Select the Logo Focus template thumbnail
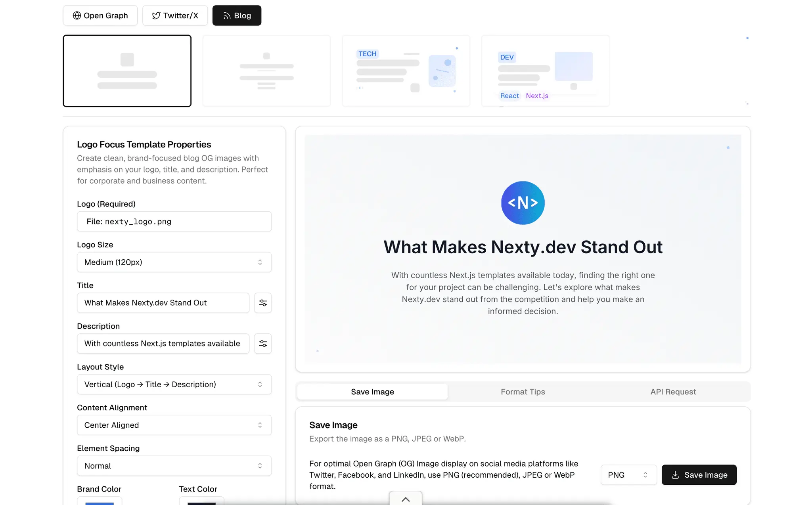This screenshot has width=812, height=505. point(127,71)
